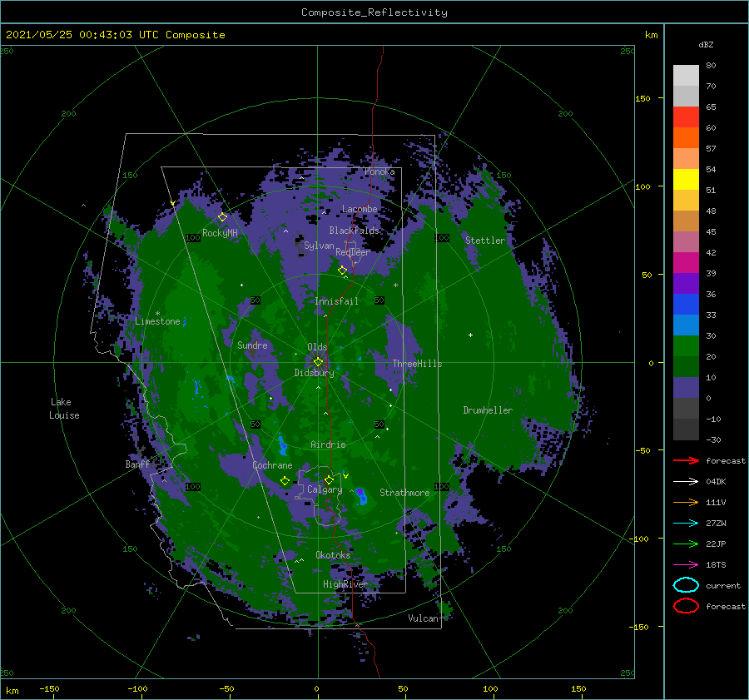The height and width of the screenshot is (700, 749).
Task: Click the Didsbury town label
Action: click(314, 373)
